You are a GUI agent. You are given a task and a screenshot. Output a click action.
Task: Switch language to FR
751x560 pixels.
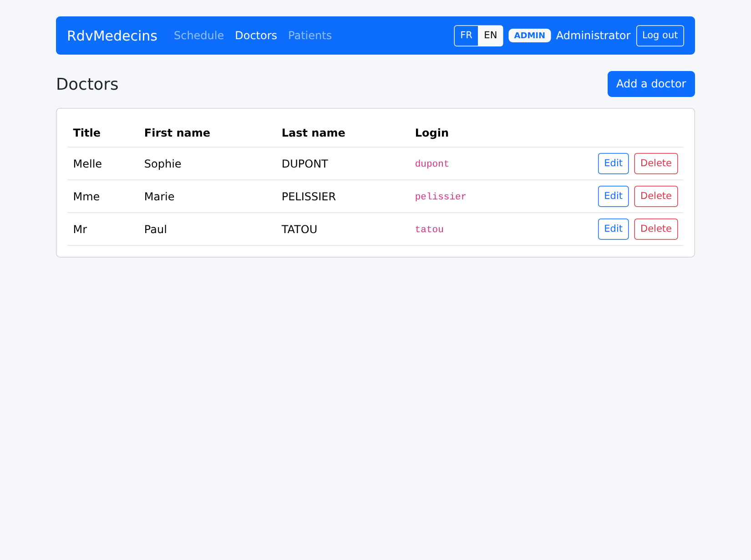(x=466, y=36)
